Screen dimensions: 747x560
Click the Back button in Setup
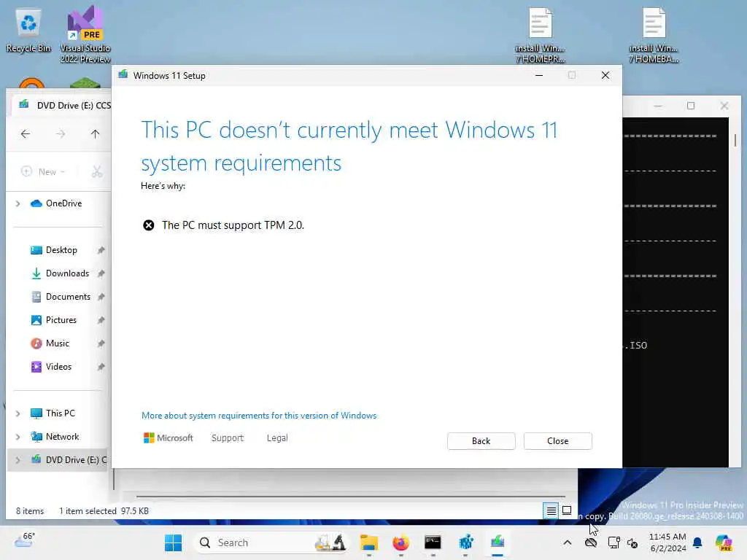(x=481, y=441)
